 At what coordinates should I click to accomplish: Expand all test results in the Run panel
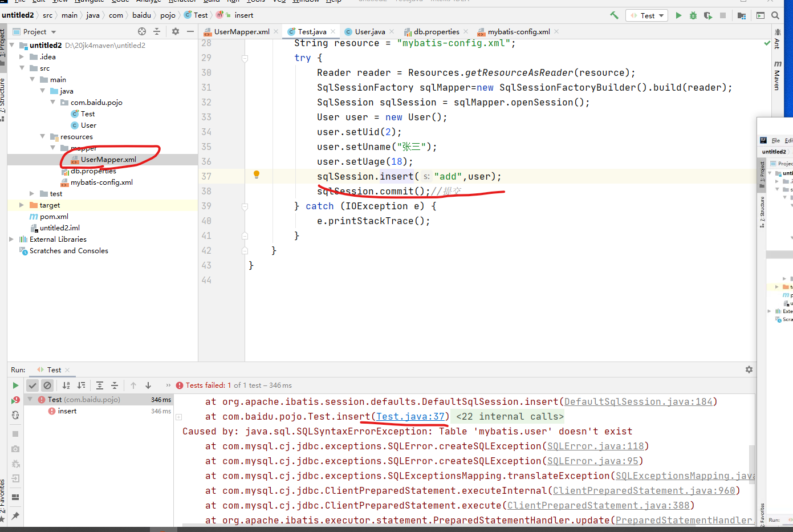100,385
